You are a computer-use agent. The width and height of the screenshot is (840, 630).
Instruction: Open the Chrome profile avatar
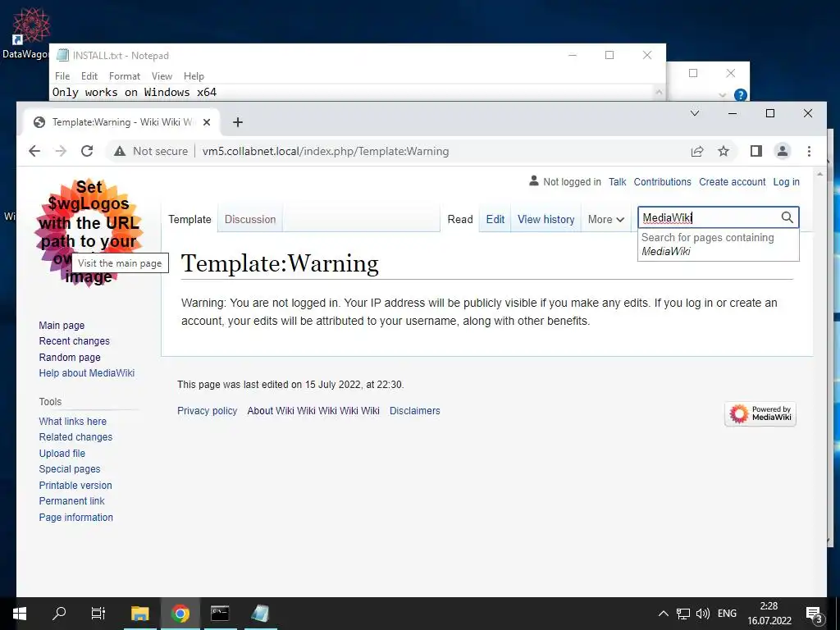782,151
